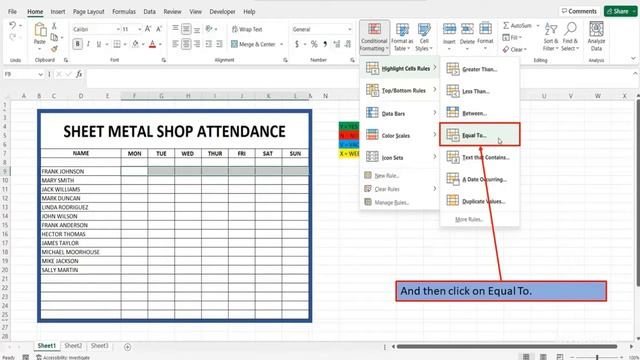This screenshot has height=360, width=640.
Task: Toggle Italic formatting
Action: (x=88, y=44)
